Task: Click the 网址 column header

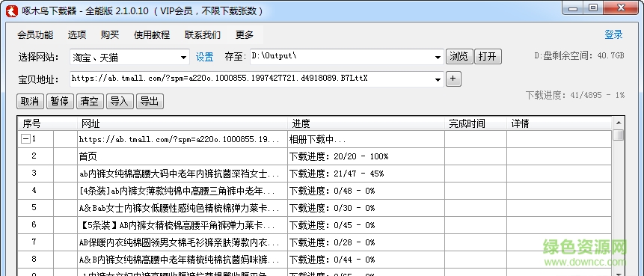Action: [x=183, y=123]
